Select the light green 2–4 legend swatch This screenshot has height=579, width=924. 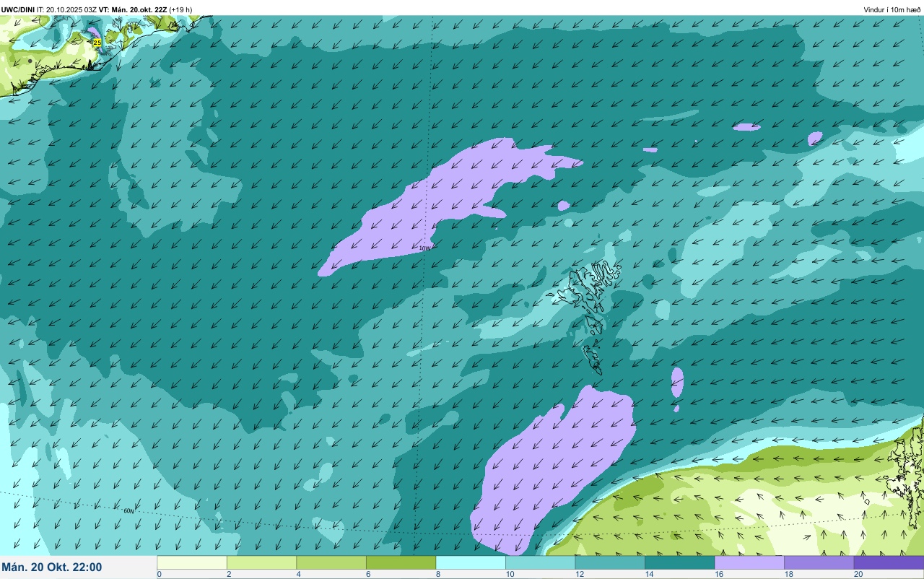[261, 562]
